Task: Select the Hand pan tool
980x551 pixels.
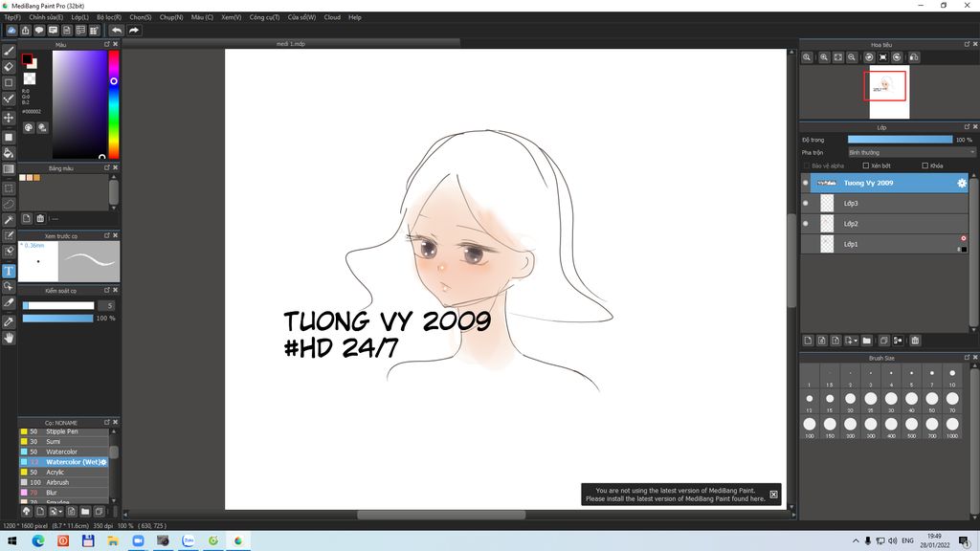Action: 9,338
